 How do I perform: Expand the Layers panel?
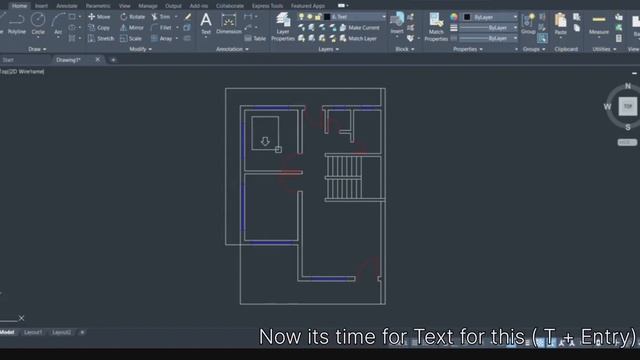(x=329, y=49)
